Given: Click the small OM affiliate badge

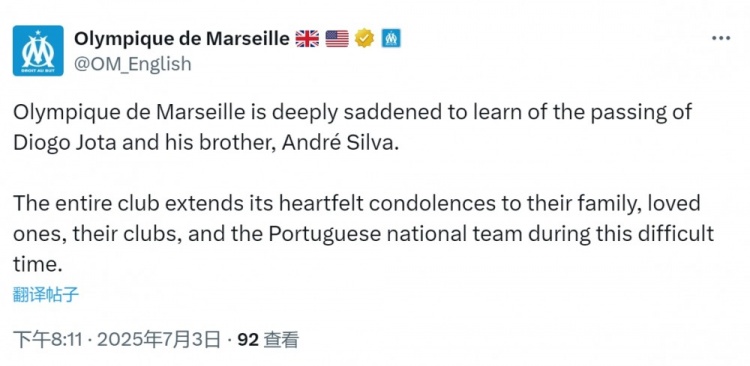Looking at the screenshot, I should point(391,38).
